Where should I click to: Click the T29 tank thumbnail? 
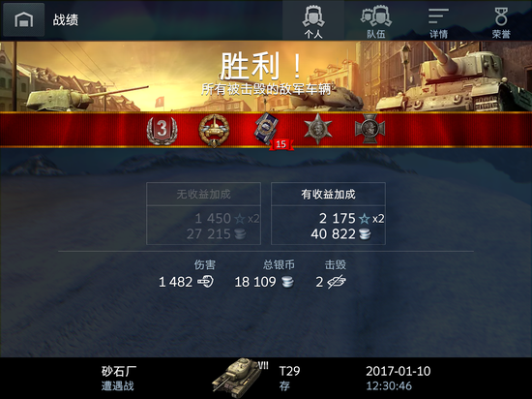click(238, 378)
